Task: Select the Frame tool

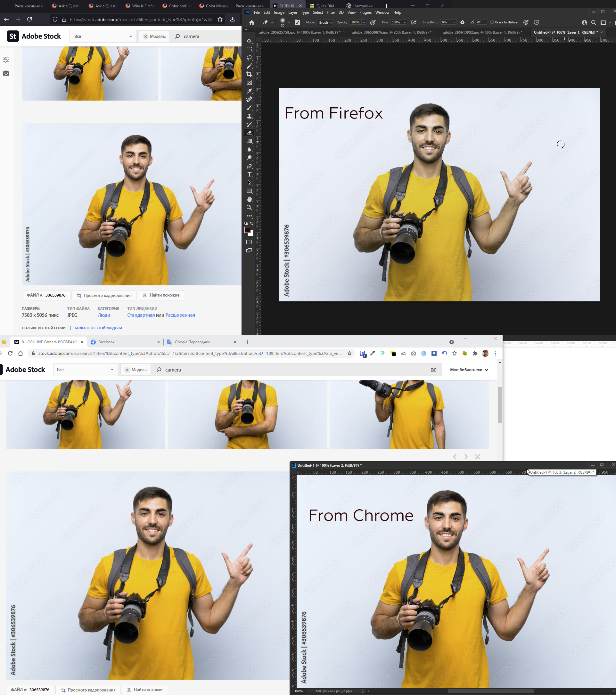Action: [x=249, y=83]
